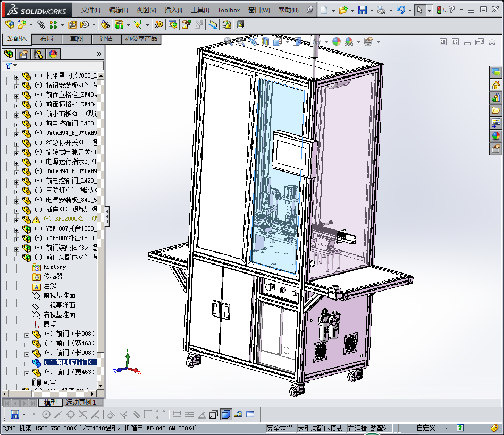Toggle the Select arrow tool
The height and width of the screenshot is (435, 504).
tap(419, 10)
